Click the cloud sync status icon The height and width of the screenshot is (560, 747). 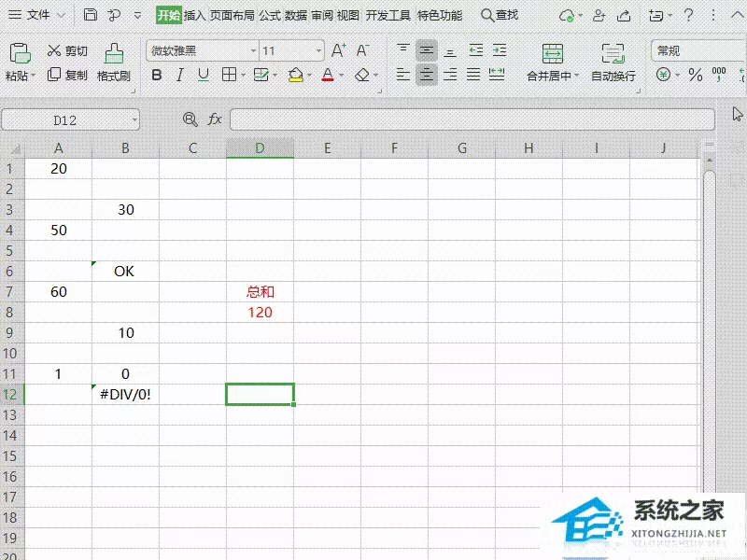point(567,16)
